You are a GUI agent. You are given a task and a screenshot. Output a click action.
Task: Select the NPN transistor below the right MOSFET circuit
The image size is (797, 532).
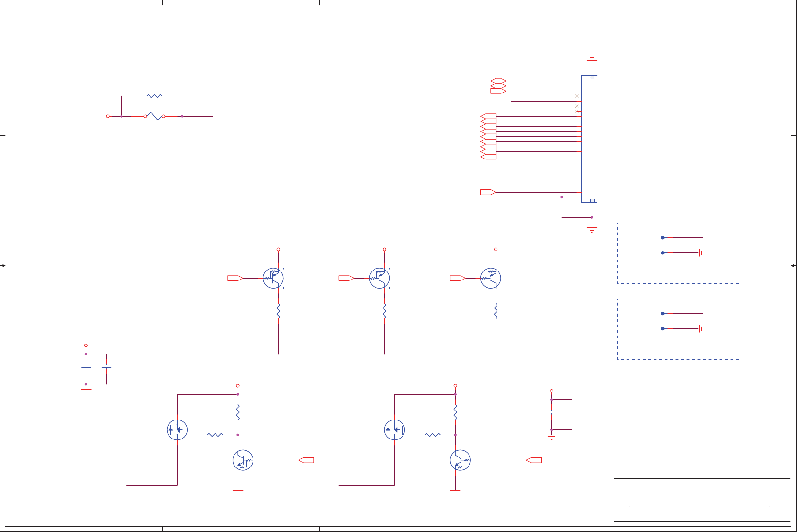click(460, 460)
